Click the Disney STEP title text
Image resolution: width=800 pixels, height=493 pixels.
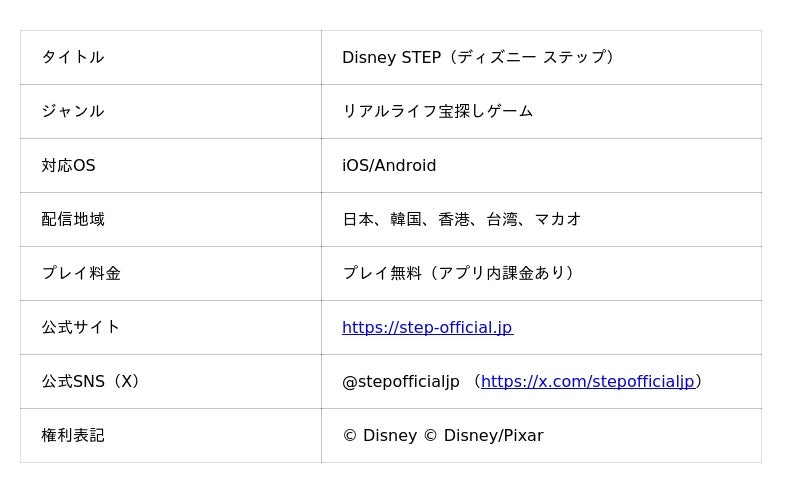[391, 58]
